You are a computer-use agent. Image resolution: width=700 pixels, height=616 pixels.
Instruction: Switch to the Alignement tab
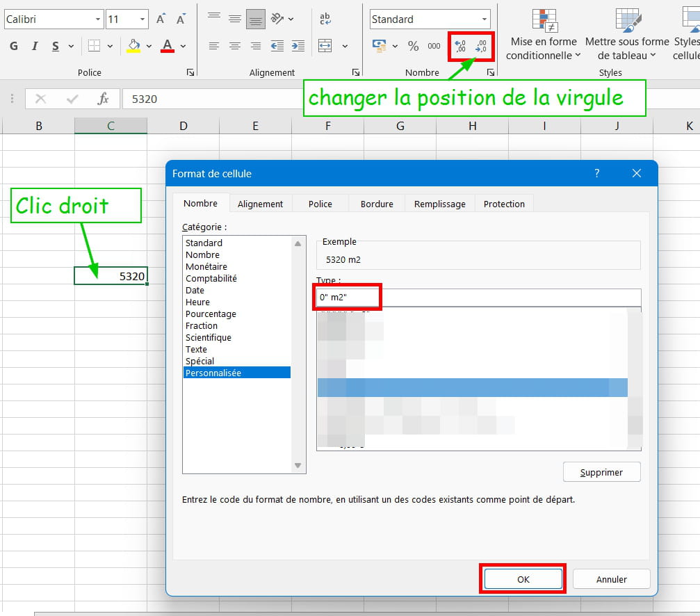pos(260,204)
